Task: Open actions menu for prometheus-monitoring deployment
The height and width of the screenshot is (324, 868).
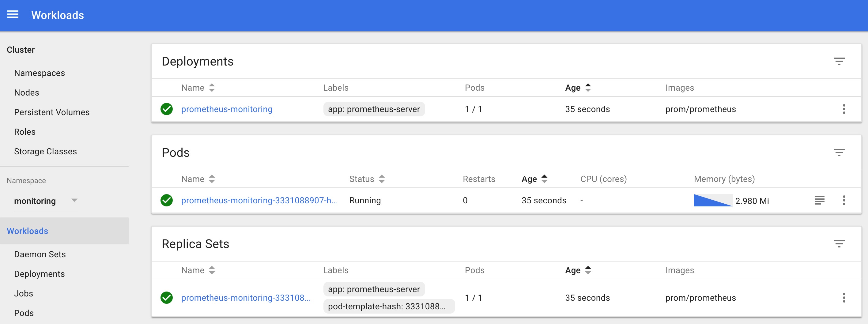Action: [844, 109]
